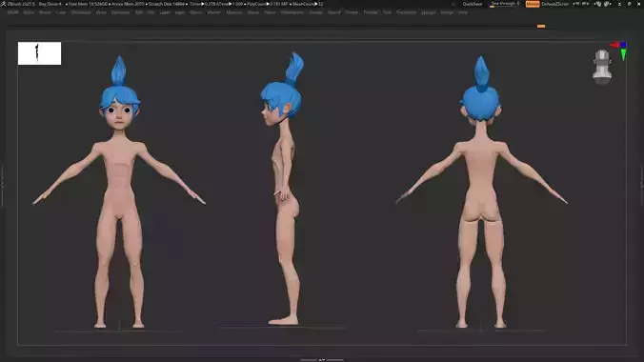Click the XYZ axis orientation gizmo

[619, 50]
